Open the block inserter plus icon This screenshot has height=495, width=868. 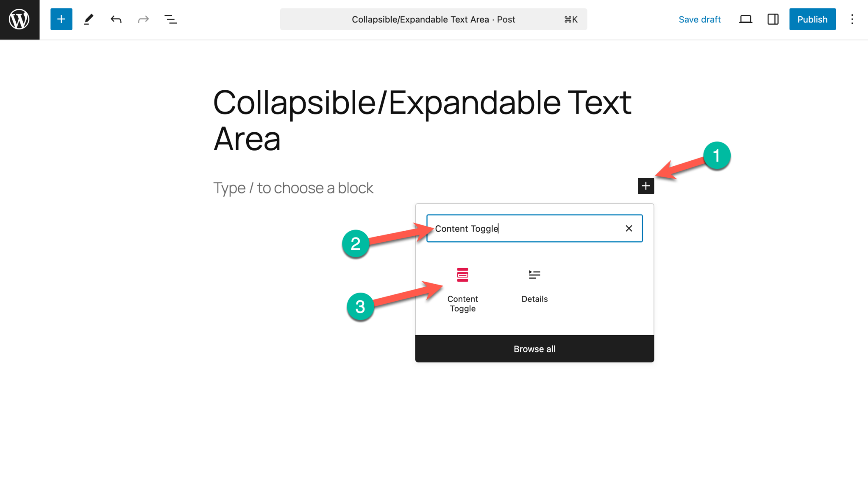[61, 19]
